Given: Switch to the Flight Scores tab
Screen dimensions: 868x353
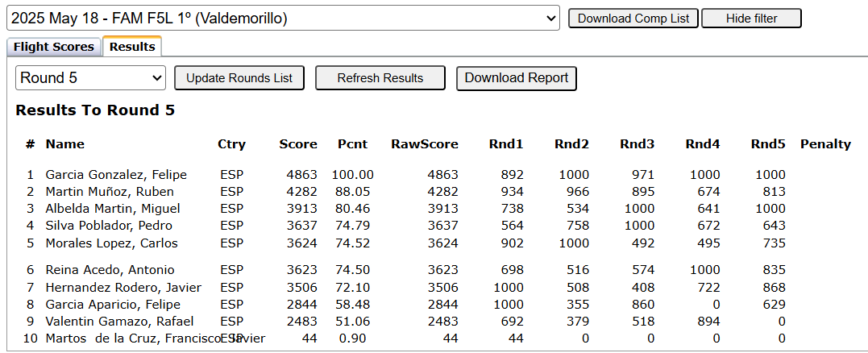Looking at the screenshot, I should coord(54,47).
